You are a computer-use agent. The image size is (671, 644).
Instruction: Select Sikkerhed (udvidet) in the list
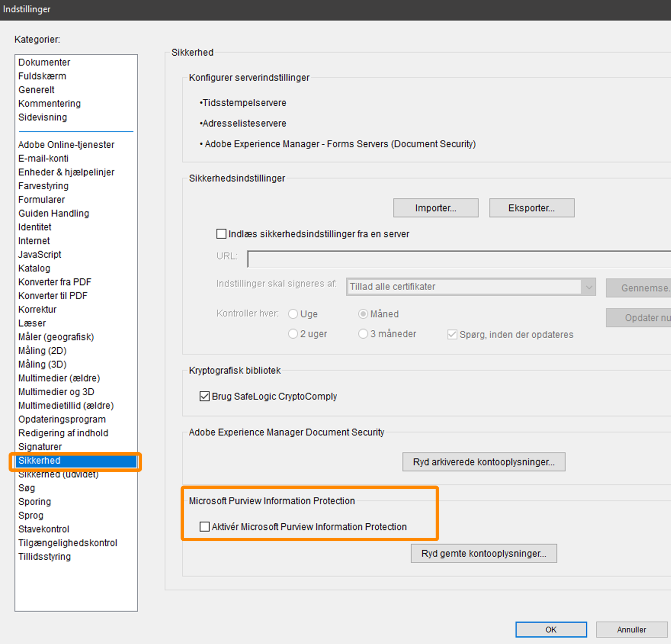click(x=58, y=474)
